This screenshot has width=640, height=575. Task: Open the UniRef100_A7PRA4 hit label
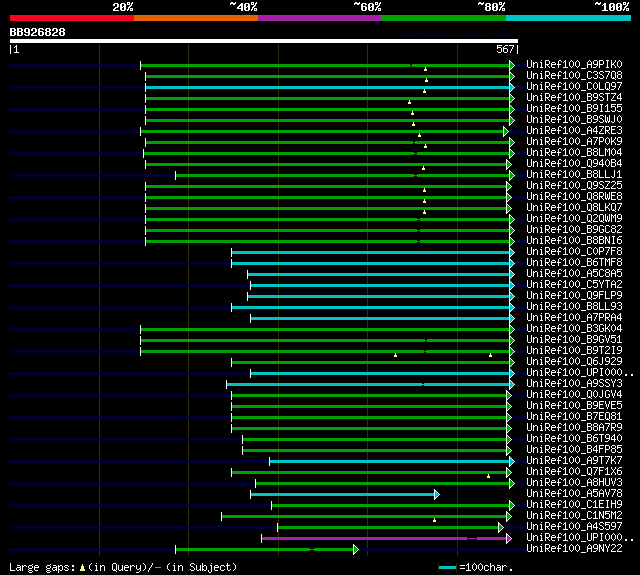pos(574,318)
